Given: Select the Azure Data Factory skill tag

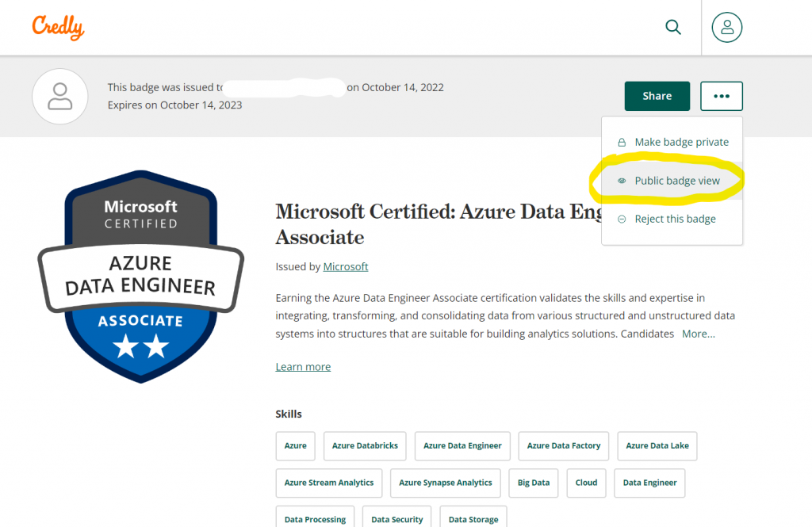Looking at the screenshot, I should click(x=564, y=445).
